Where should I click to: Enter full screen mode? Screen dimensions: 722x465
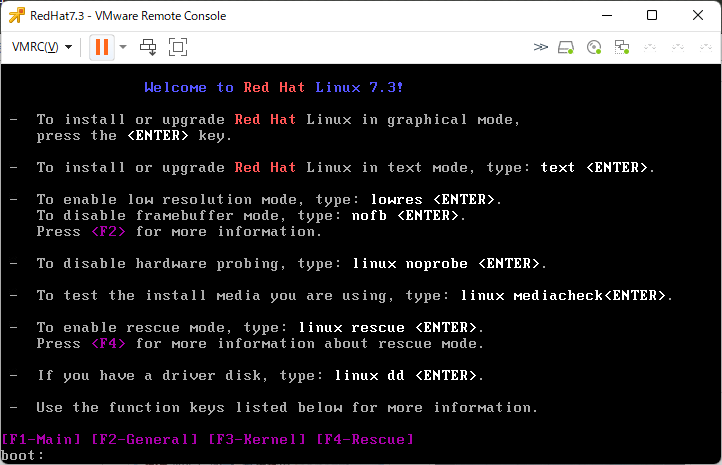[178, 47]
